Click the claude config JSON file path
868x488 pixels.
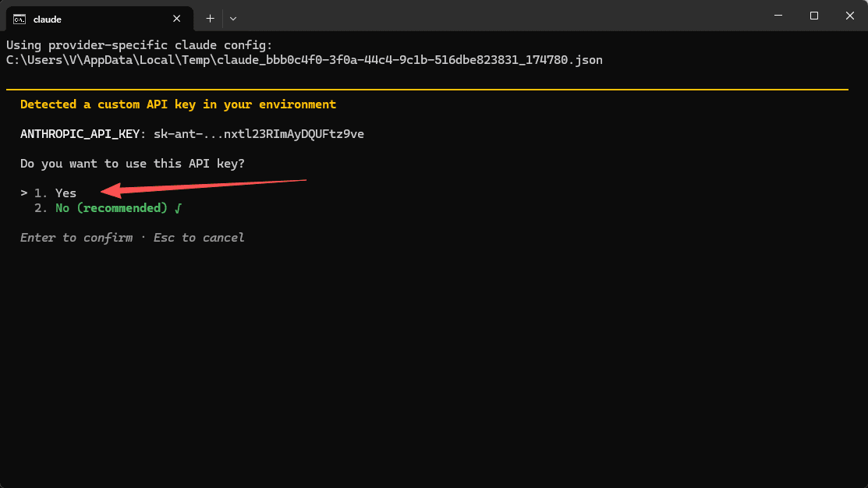click(304, 60)
